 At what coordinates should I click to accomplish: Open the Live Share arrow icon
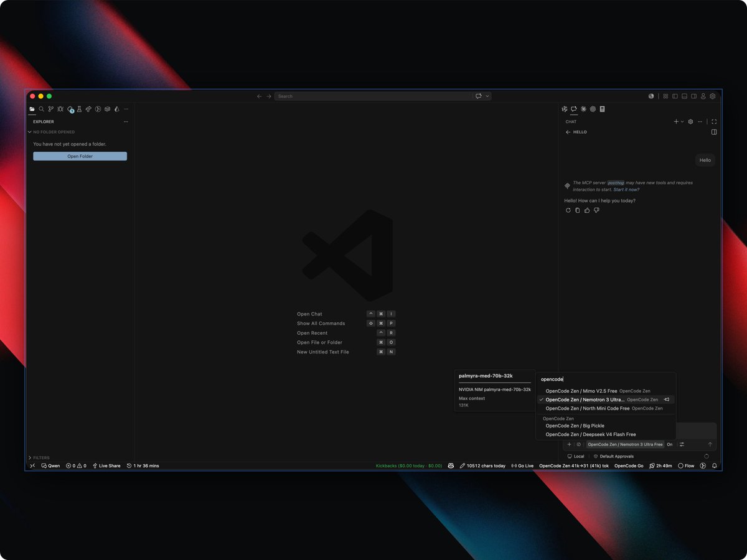coord(88,109)
